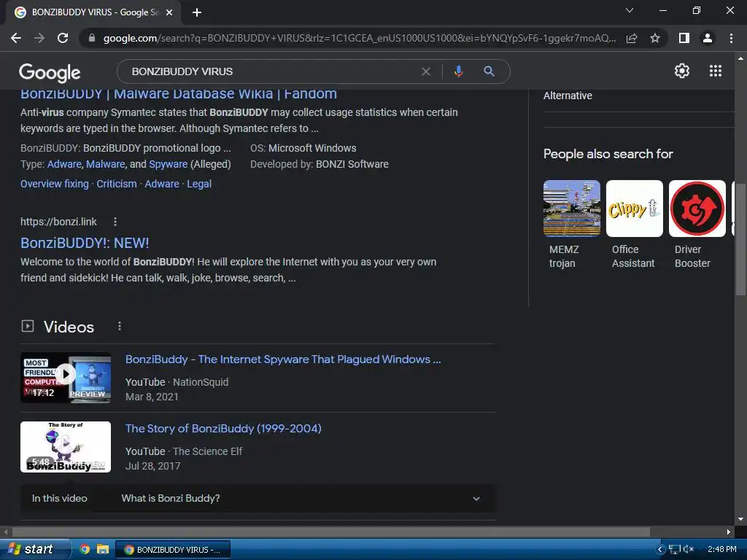Click the Google logo
Screen dimensions: 747x560
tap(50, 72)
